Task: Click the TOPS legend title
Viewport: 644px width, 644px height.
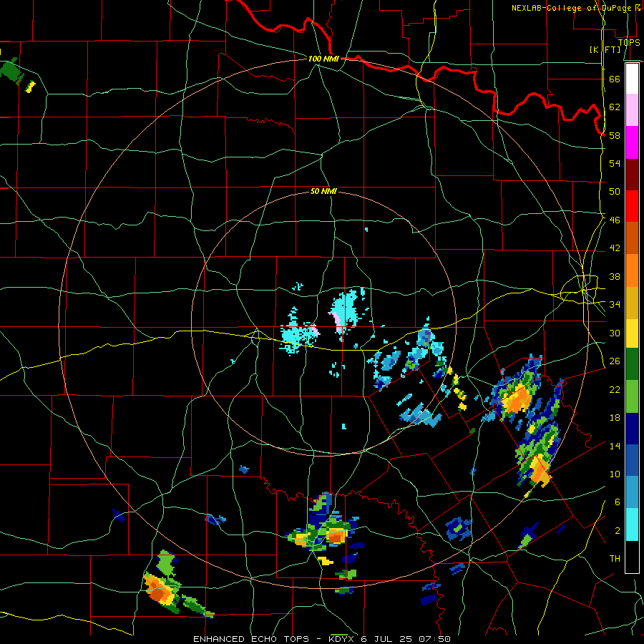Action: [x=629, y=42]
